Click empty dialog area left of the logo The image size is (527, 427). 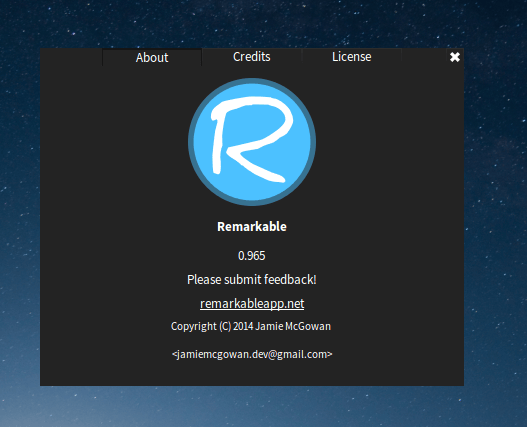(114, 142)
